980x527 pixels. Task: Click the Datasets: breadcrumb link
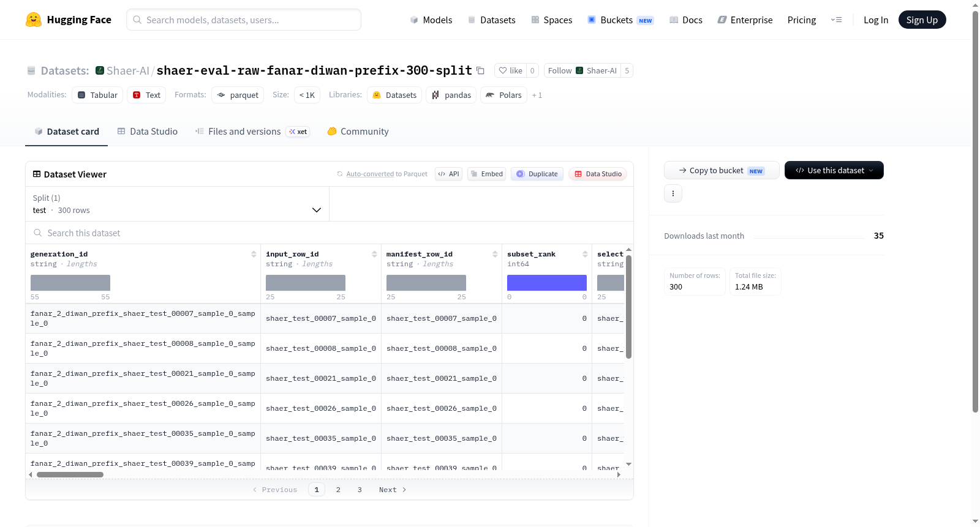click(x=65, y=70)
